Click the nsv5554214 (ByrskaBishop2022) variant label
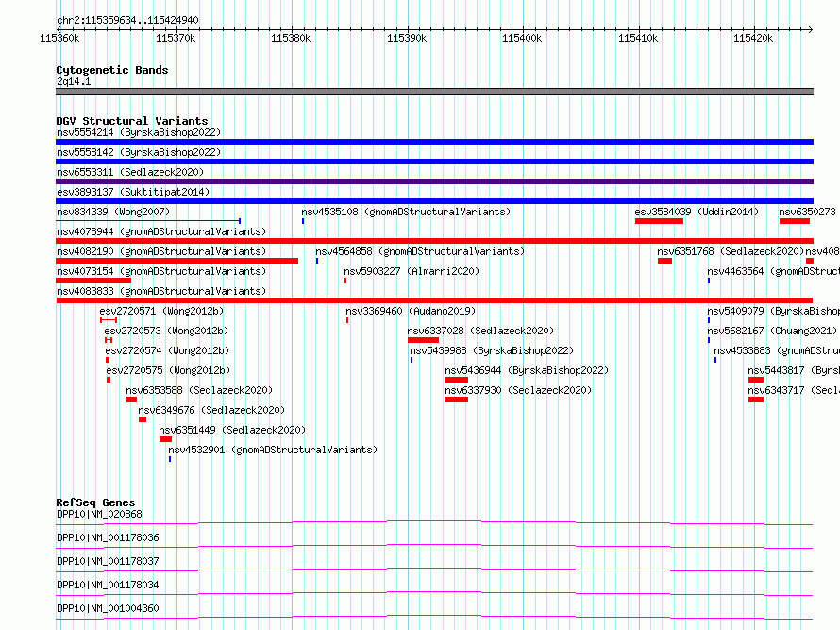This screenshot has height=630, width=840. [x=139, y=132]
